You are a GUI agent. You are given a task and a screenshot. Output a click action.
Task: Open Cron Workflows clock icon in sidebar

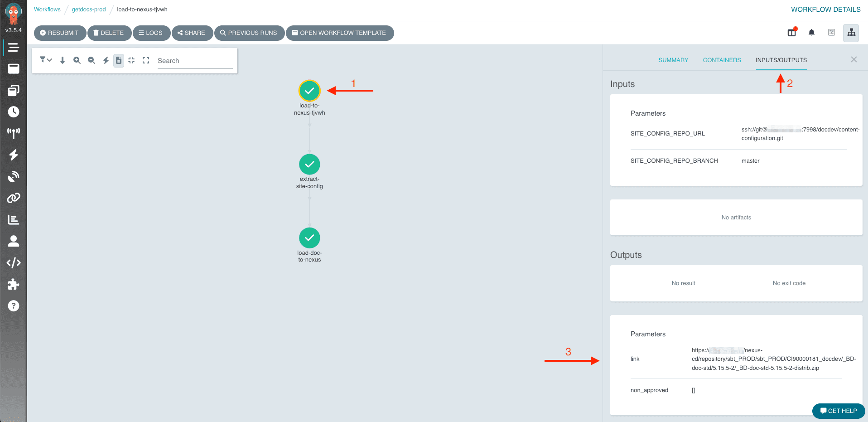point(14,112)
